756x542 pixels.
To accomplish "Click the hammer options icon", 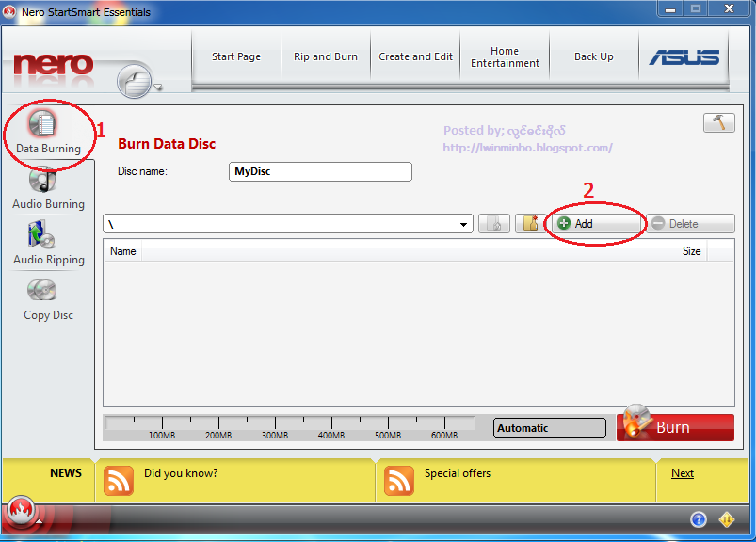I will [x=719, y=123].
